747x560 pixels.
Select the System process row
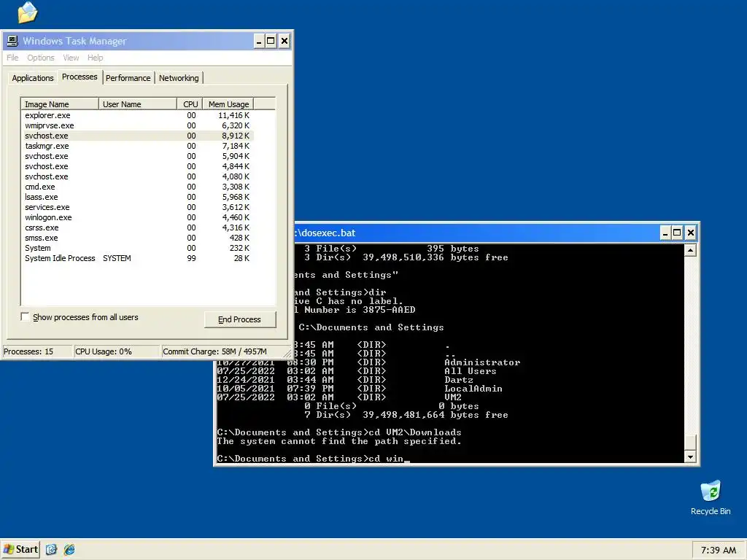click(x=137, y=248)
